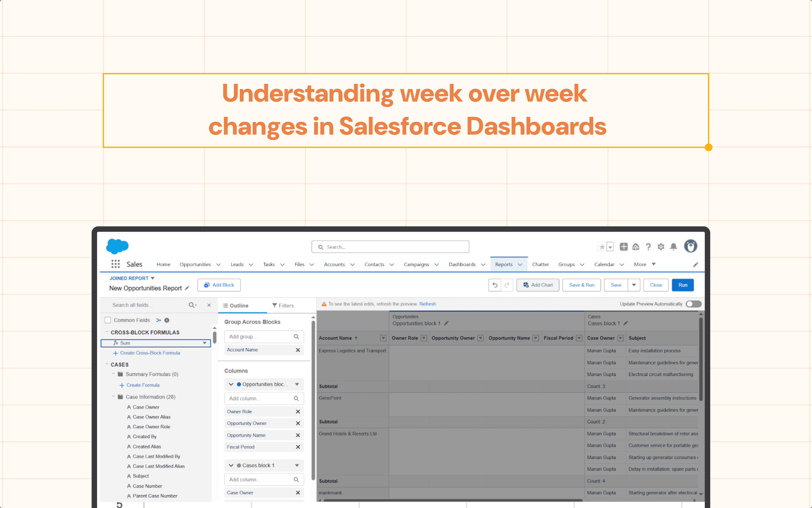Screen dimensions: 812x508
Task: Switch to the Filters tab
Action: pyautogui.click(x=283, y=305)
